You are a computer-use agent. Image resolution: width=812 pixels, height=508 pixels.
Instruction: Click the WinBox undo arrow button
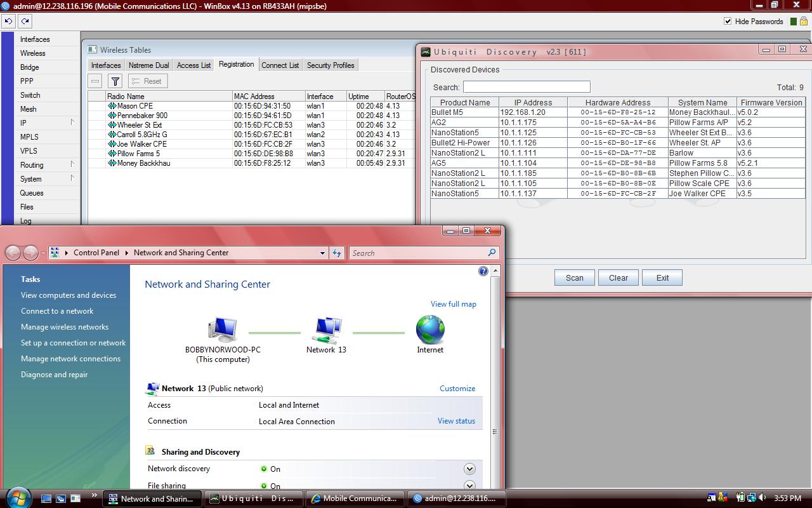(8, 21)
